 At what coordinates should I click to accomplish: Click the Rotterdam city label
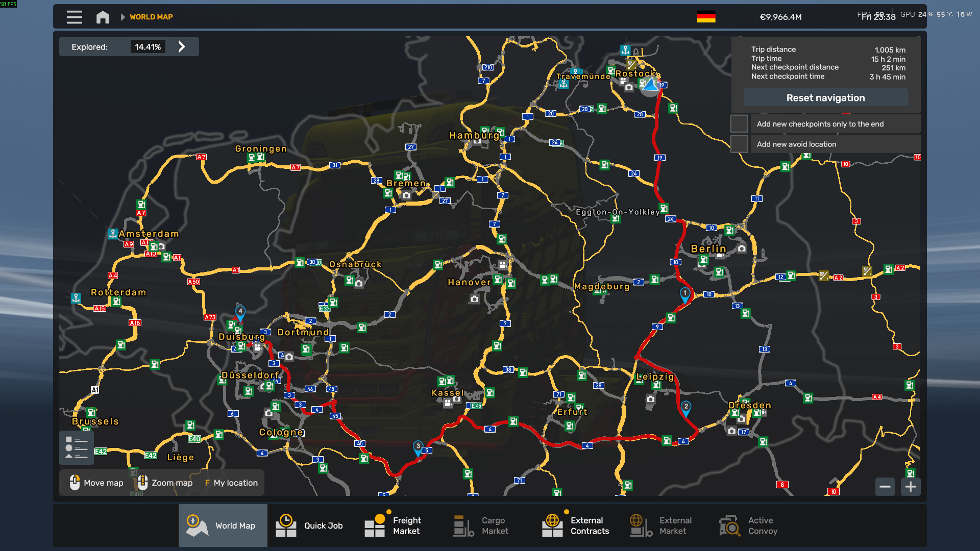click(118, 292)
